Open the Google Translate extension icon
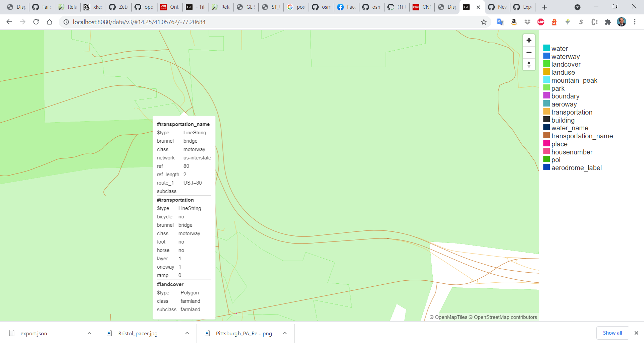 (500, 22)
